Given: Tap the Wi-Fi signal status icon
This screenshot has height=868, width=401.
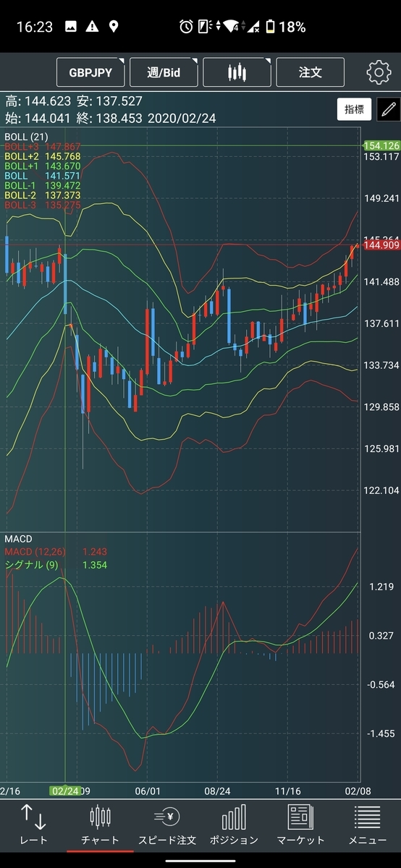Looking at the screenshot, I should pyautogui.click(x=230, y=27).
